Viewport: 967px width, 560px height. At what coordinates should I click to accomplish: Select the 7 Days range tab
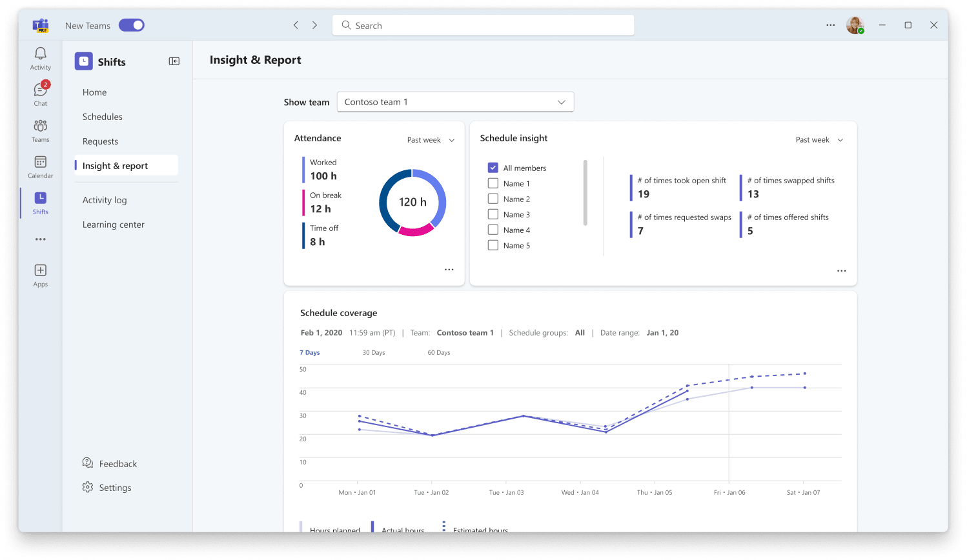pyautogui.click(x=310, y=353)
